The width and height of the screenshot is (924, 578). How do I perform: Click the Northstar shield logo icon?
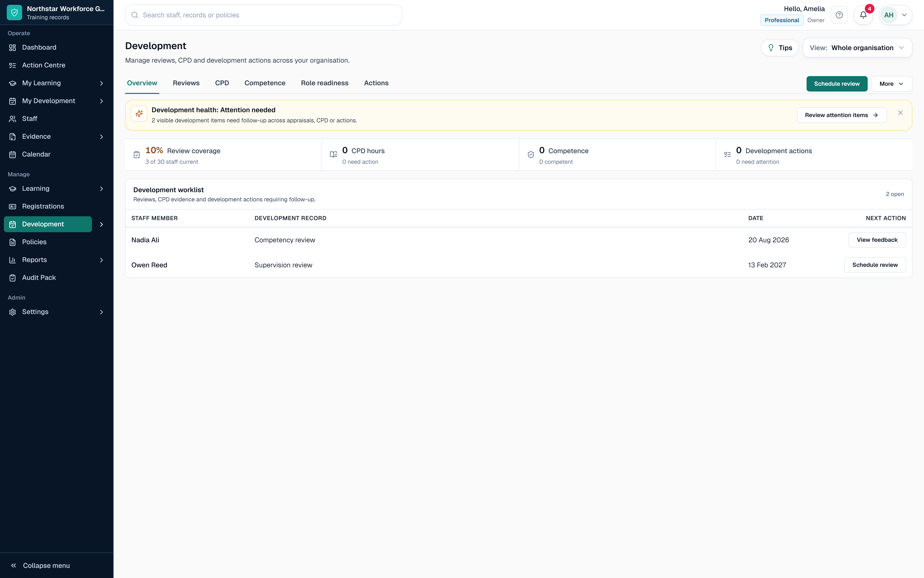point(15,13)
